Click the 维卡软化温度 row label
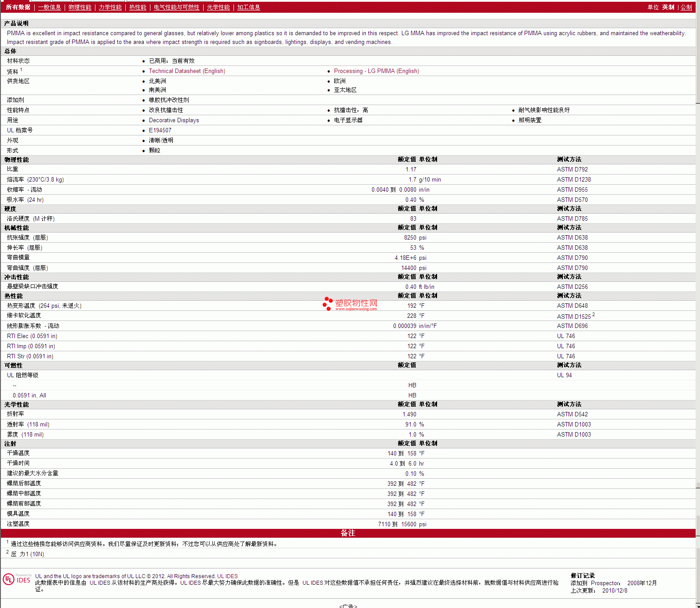Viewport: 700px width, 608px height. [24, 316]
